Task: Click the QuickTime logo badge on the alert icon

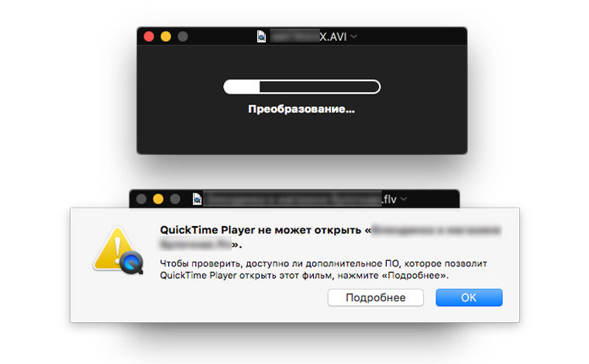Action: click(x=132, y=263)
